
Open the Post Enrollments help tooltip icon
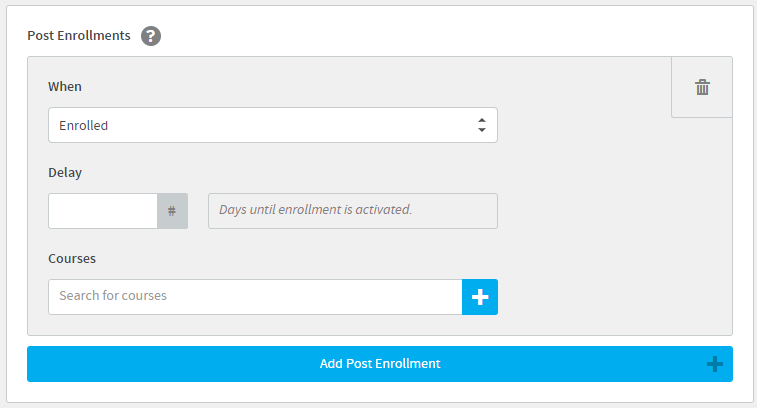point(151,36)
